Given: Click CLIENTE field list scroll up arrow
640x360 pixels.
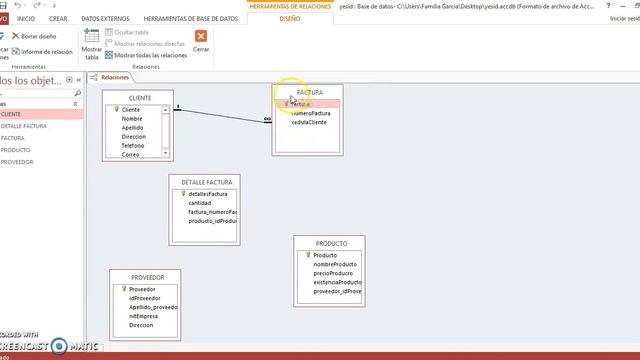Looking at the screenshot, I should click(165, 110).
